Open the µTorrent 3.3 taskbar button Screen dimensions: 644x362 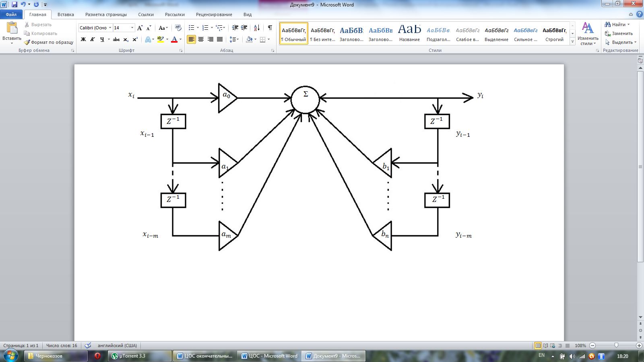click(140, 356)
